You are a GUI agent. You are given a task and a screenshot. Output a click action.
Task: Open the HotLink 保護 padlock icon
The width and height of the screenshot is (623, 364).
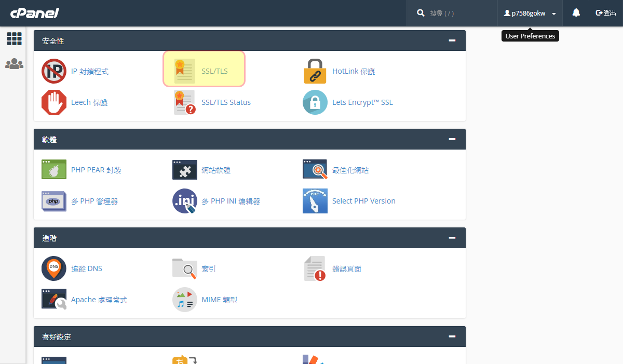pyautogui.click(x=315, y=71)
